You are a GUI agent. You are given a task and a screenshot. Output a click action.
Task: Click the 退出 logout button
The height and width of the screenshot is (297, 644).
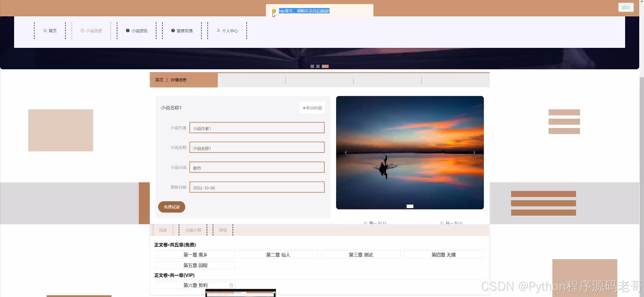[x=626, y=7]
